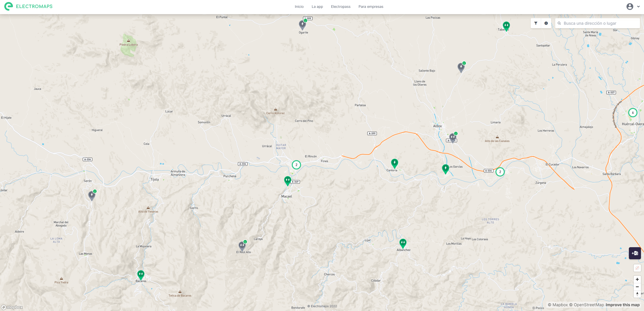Open the Mapbox attribution link

point(558,305)
